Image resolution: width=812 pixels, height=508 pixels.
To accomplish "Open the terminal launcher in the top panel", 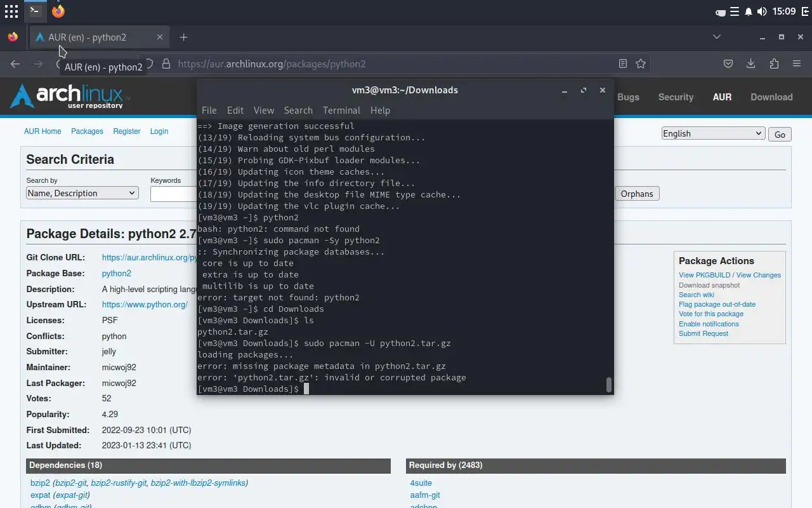I will click(35, 11).
